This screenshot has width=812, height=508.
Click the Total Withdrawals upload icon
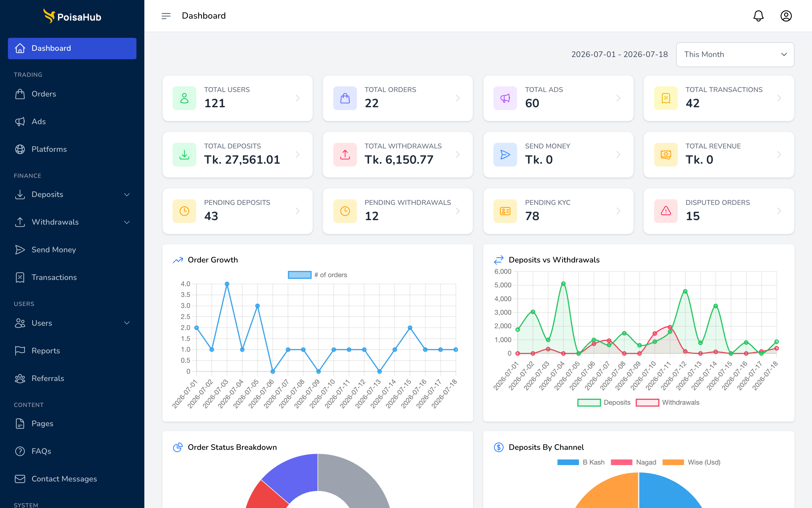click(345, 155)
